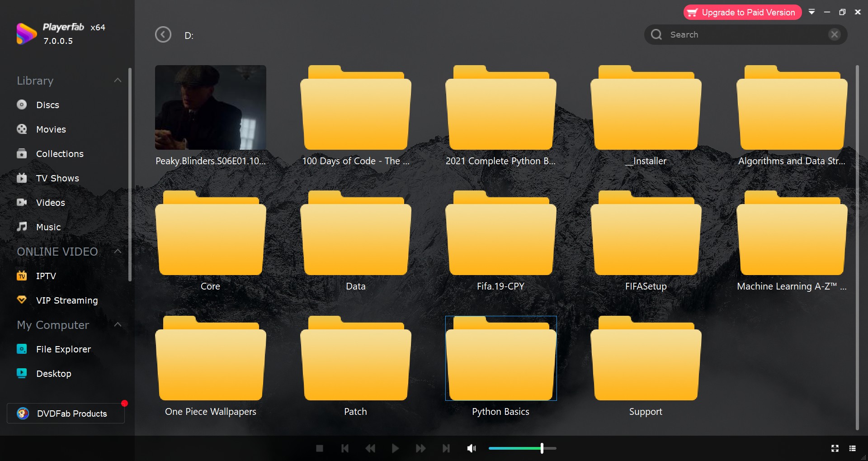The width and height of the screenshot is (868, 461).
Task: Open the Patch folder
Action: (x=356, y=358)
